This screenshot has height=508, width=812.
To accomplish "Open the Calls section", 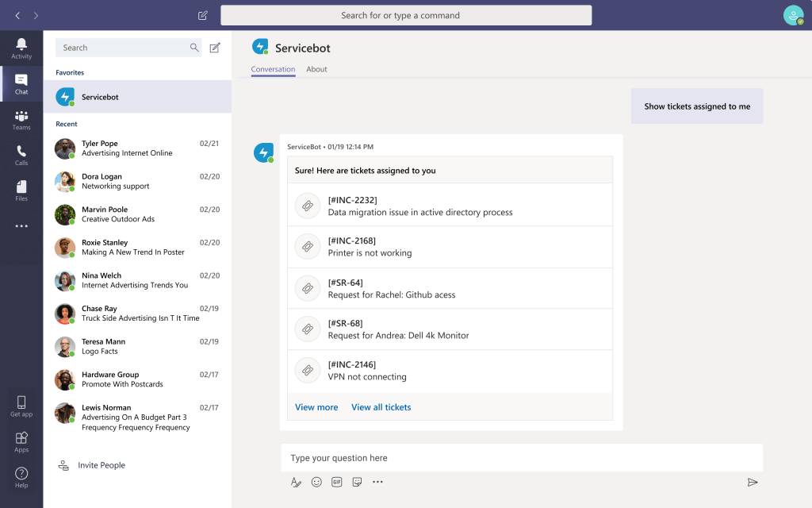I will pyautogui.click(x=21, y=155).
